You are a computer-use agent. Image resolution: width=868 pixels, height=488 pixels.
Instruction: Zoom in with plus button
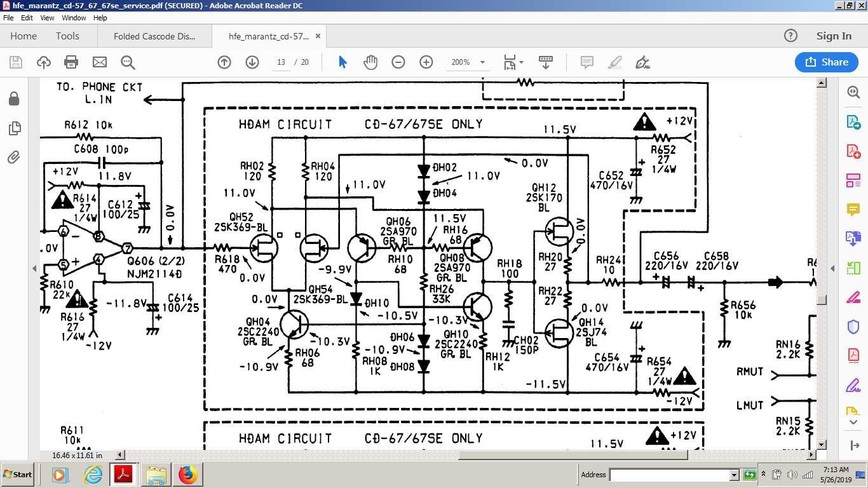pos(426,62)
